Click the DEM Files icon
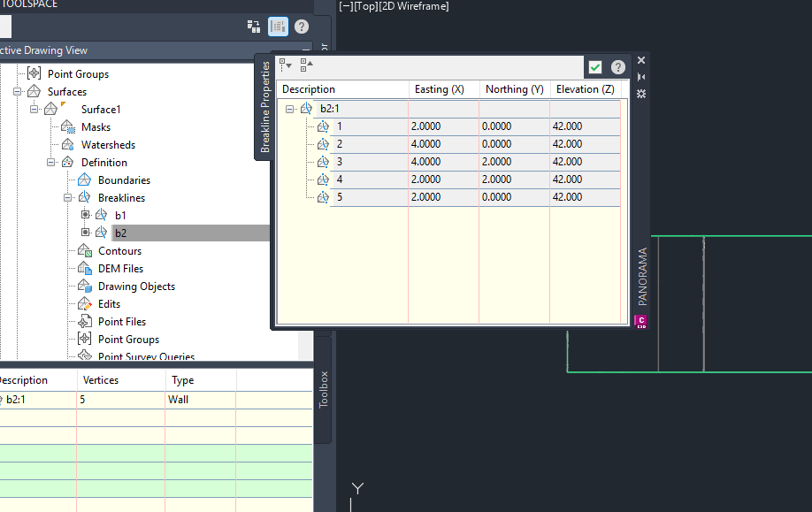Screen dimensions: 812x512 coord(85,268)
